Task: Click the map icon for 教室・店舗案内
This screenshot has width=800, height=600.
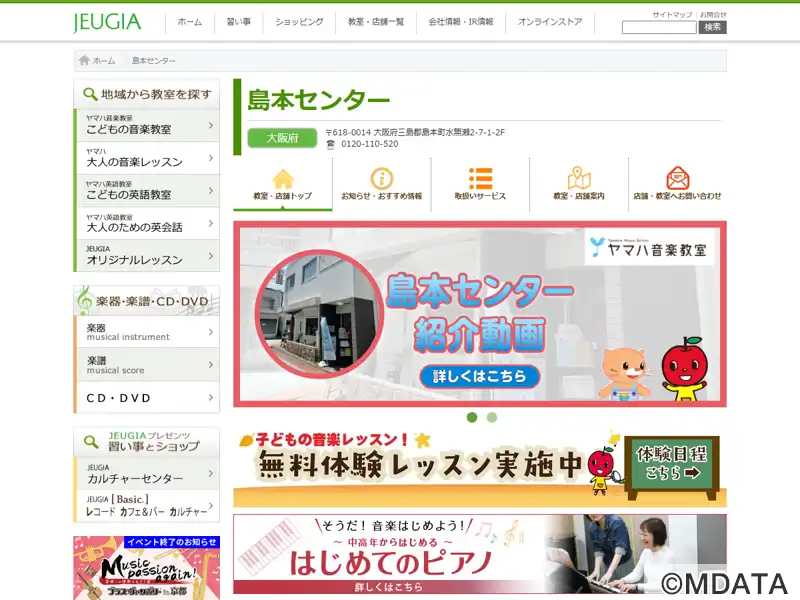Action: tap(579, 178)
